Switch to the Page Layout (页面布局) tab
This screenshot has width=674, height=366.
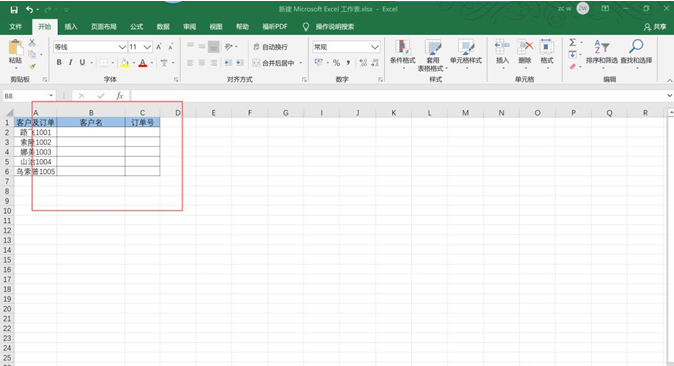click(x=104, y=27)
